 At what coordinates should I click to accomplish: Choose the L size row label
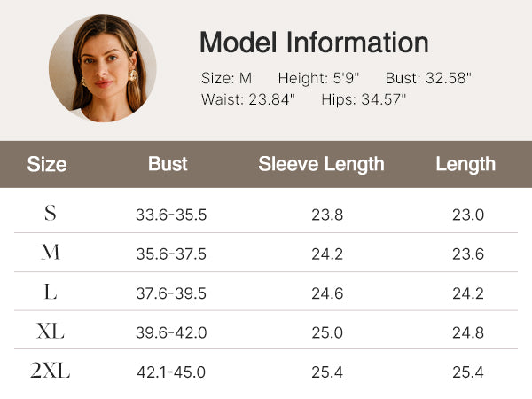pos(51,293)
